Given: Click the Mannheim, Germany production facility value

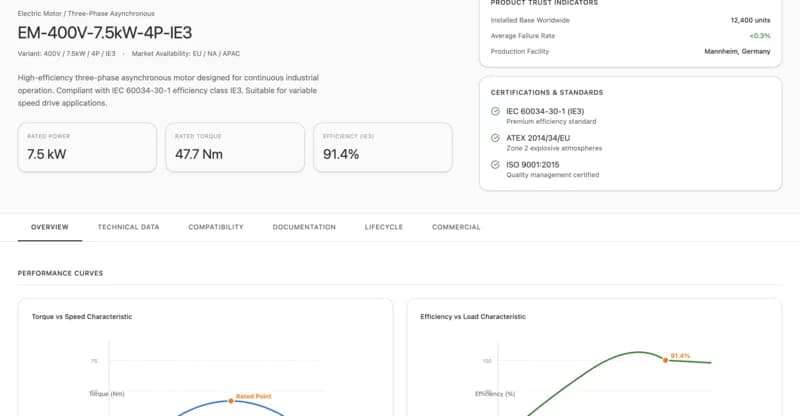Looking at the screenshot, I should [740, 51].
